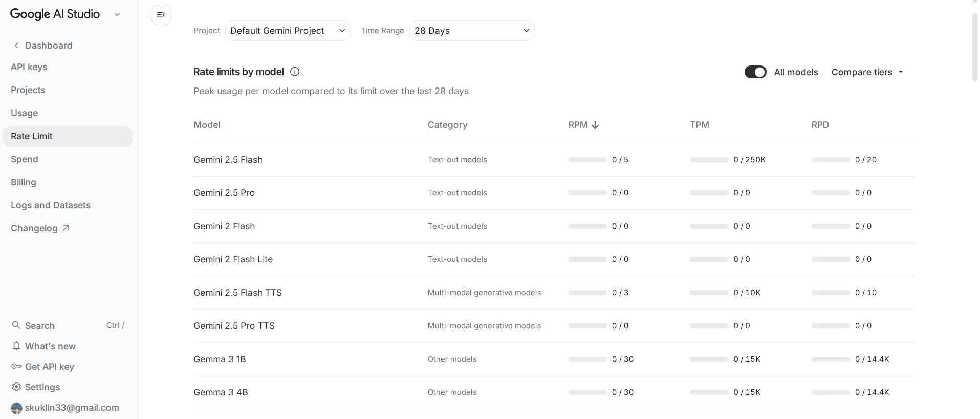
Task: Open the Billing page
Action: pyautogui.click(x=24, y=182)
